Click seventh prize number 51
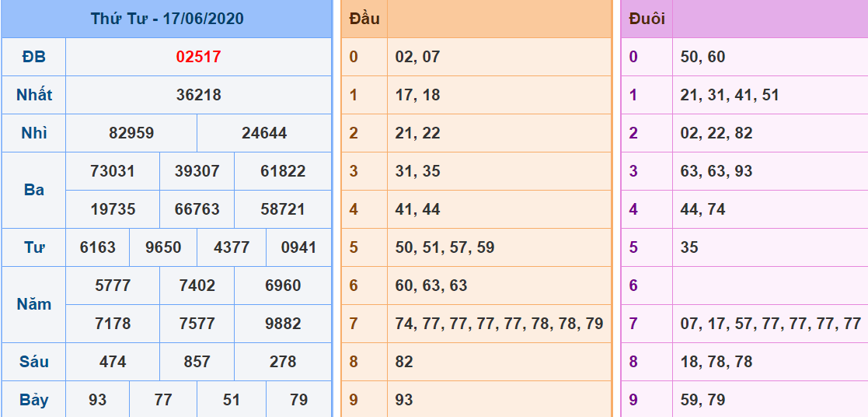Image resolution: width=868 pixels, height=417 pixels. coord(232,400)
